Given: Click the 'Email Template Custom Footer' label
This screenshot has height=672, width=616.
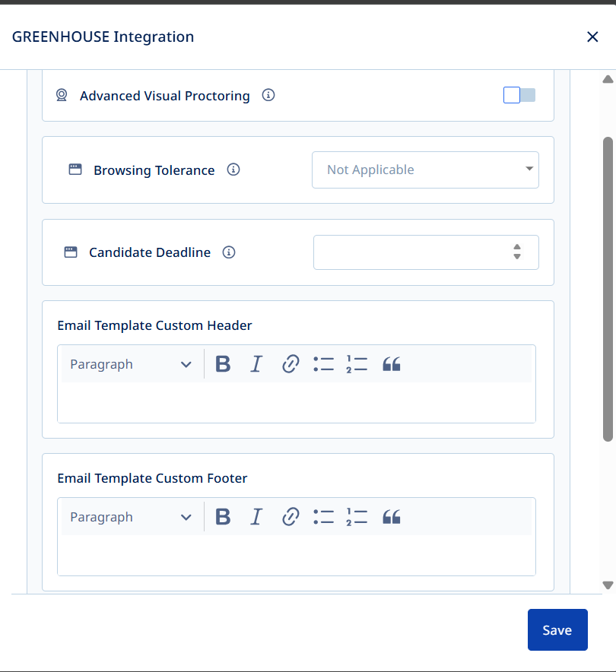Looking at the screenshot, I should [152, 478].
